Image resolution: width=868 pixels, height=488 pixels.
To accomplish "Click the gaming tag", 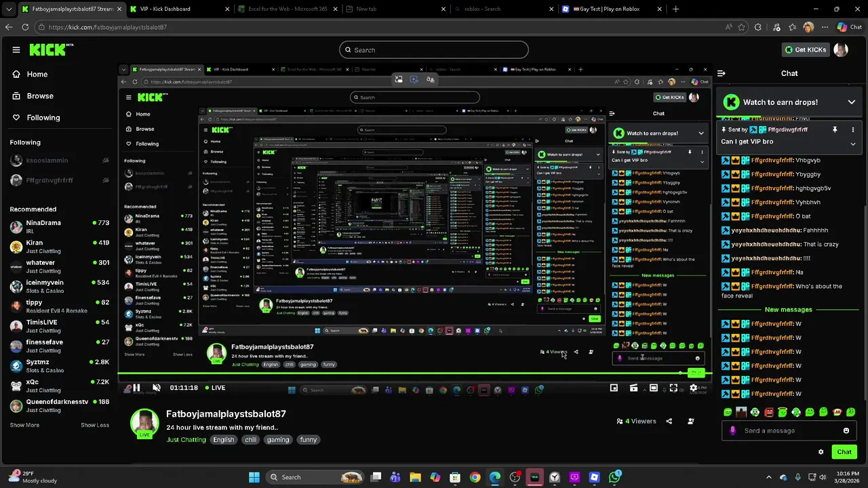I will tap(278, 439).
